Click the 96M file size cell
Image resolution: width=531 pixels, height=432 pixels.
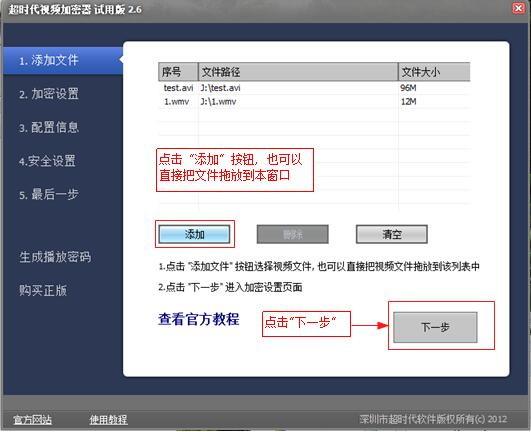[x=408, y=88]
